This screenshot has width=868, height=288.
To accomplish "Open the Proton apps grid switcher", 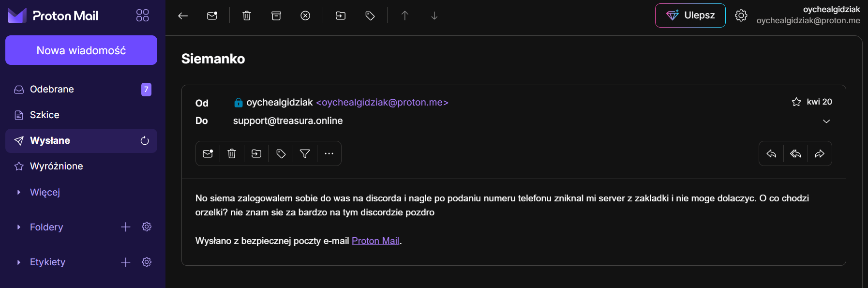I will [142, 15].
